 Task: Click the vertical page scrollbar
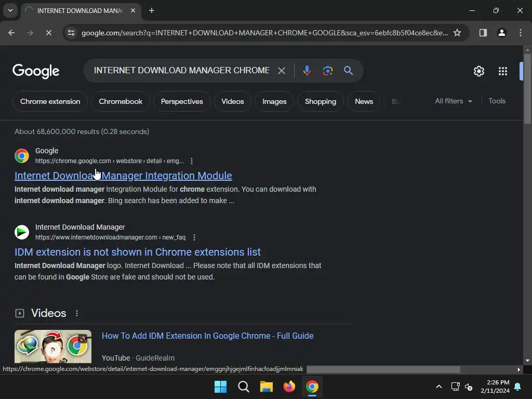527,89
